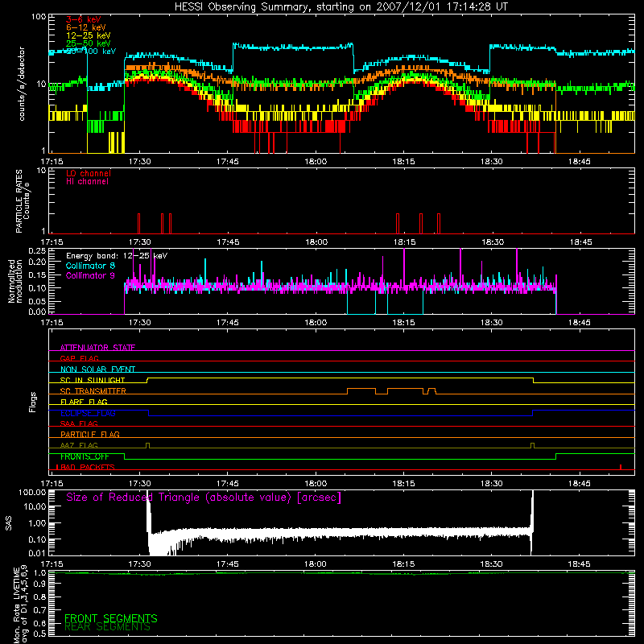Click the '100.00' tick on the SAS axis
Screen dimensions: 644x644
click(x=32, y=492)
